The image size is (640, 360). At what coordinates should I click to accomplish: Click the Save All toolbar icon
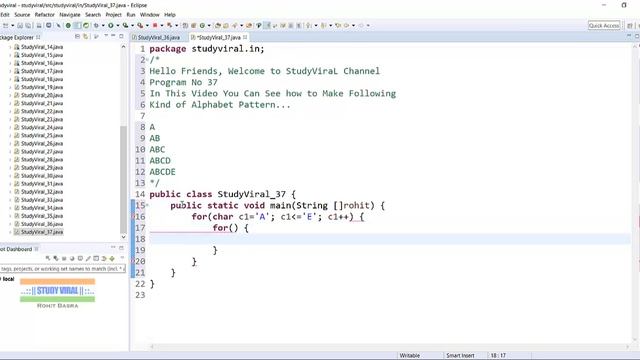pyautogui.click(x=28, y=25)
